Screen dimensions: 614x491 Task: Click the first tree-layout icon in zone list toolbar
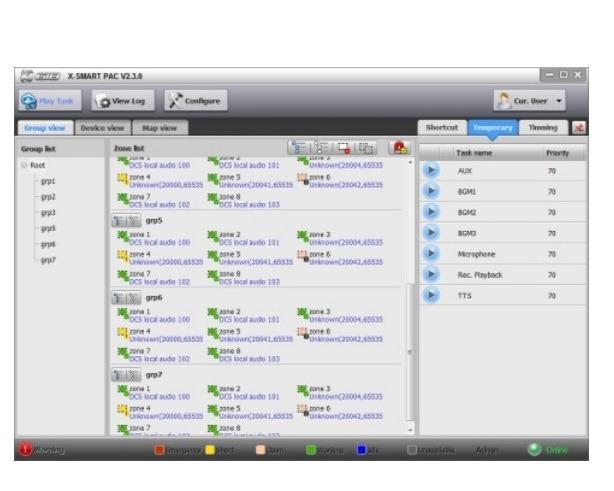tap(299, 147)
